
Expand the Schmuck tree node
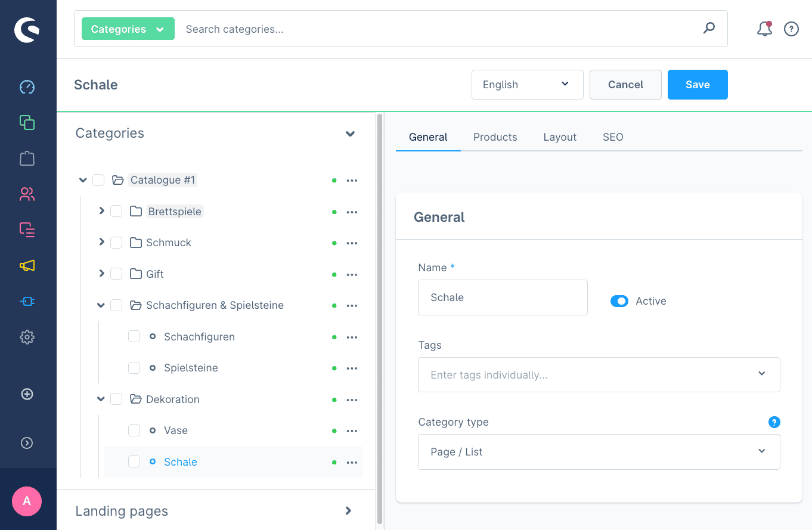(101, 242)
